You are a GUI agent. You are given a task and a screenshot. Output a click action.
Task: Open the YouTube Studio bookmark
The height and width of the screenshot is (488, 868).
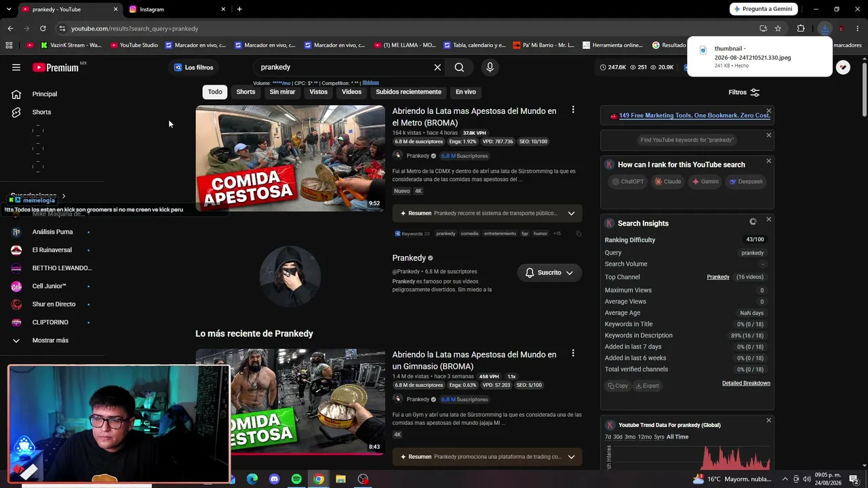pyautogui.click(x=134, y=45)
